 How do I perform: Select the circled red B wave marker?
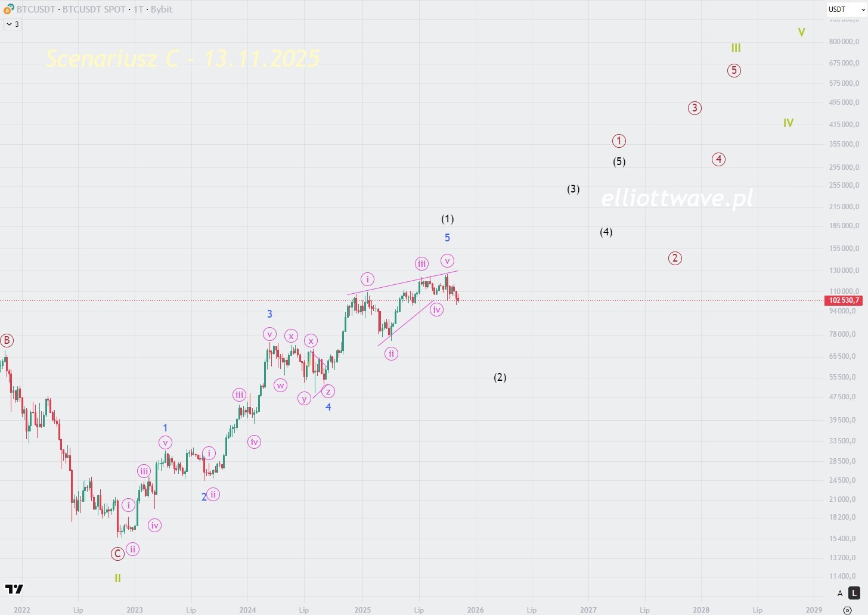[7, 341]
